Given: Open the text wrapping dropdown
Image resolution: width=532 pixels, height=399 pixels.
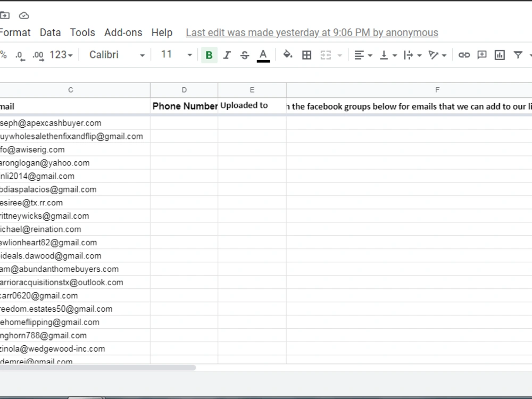Looking at the screenshot, I should pos(413,55).
